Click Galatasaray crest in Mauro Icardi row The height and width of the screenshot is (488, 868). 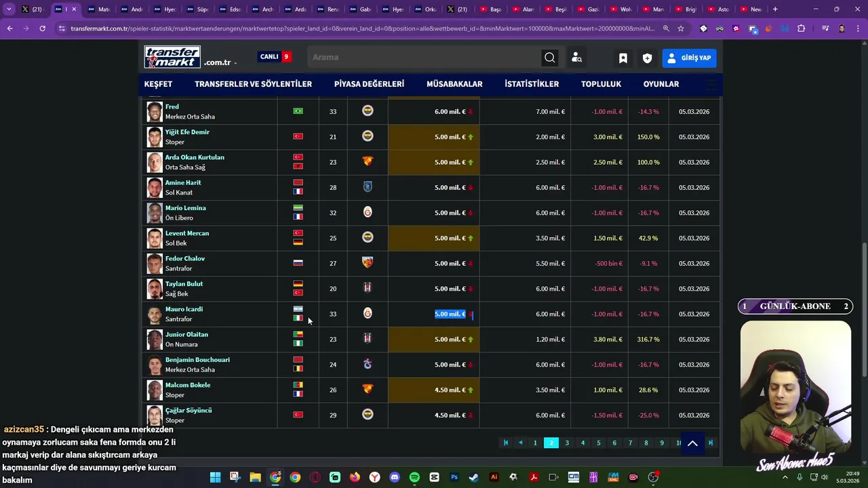coord(368,313)
